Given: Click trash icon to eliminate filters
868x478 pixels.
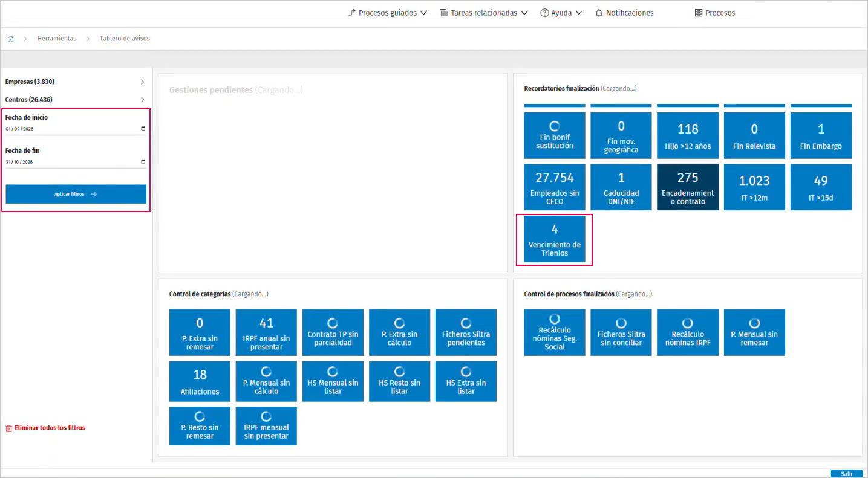Looking at the screenshot, I should tap(8, 428).
